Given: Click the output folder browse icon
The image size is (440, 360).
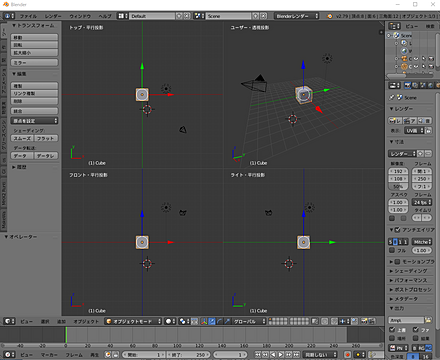Looking at the screenshot, I should (428, 320).
